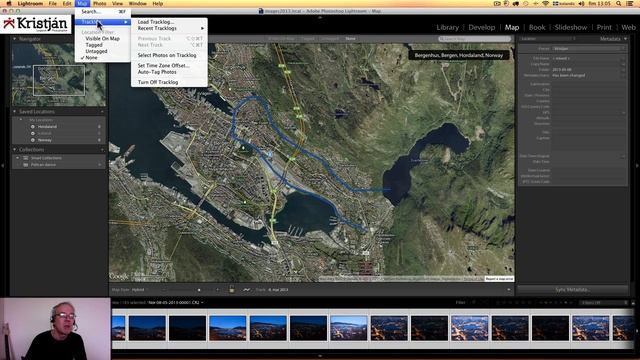The height and width of the screenshot is (360, 640).
Task: Select the Visible On Map location filter
Action: [x=102, y=38]
